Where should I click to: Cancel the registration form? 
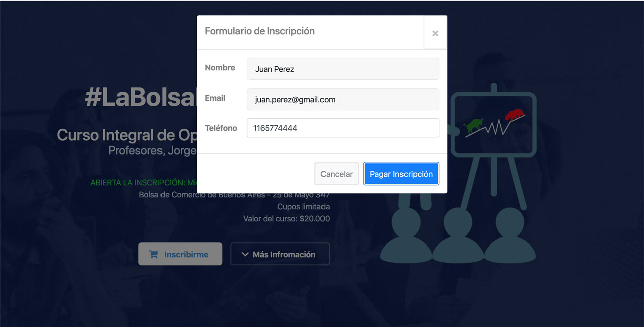(x=337, y=174)
